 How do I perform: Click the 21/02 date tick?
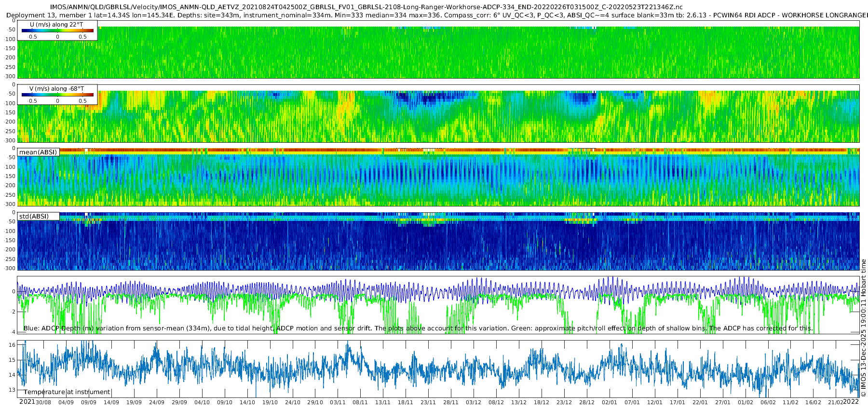point(836,402)
